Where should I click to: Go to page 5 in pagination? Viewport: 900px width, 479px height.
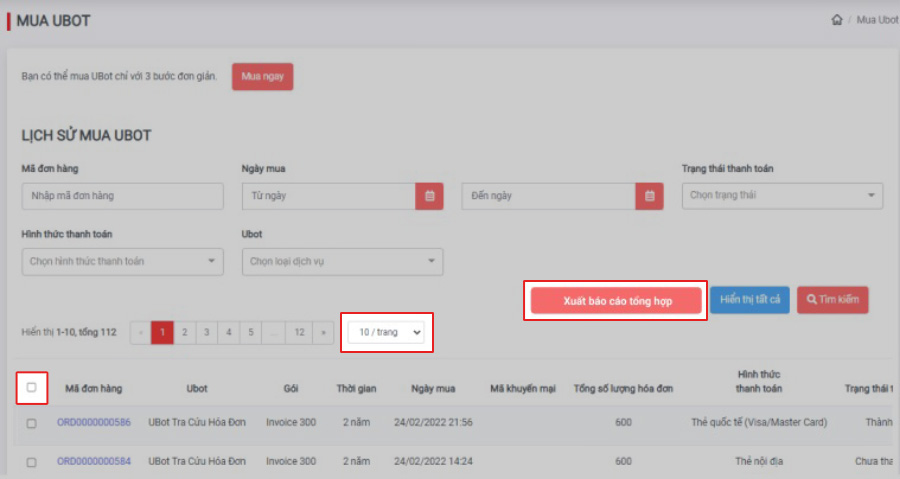pos(251,333)
